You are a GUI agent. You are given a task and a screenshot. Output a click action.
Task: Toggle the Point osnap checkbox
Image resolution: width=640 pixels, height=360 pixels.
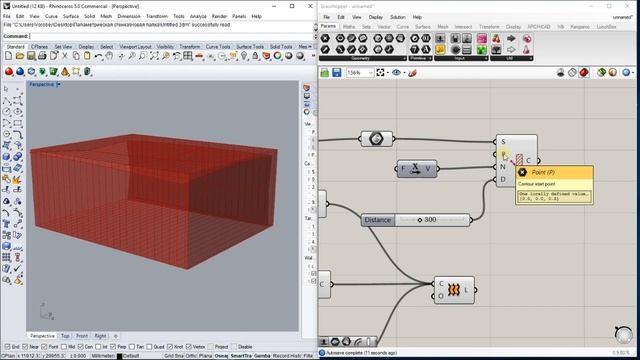point(44,347)
